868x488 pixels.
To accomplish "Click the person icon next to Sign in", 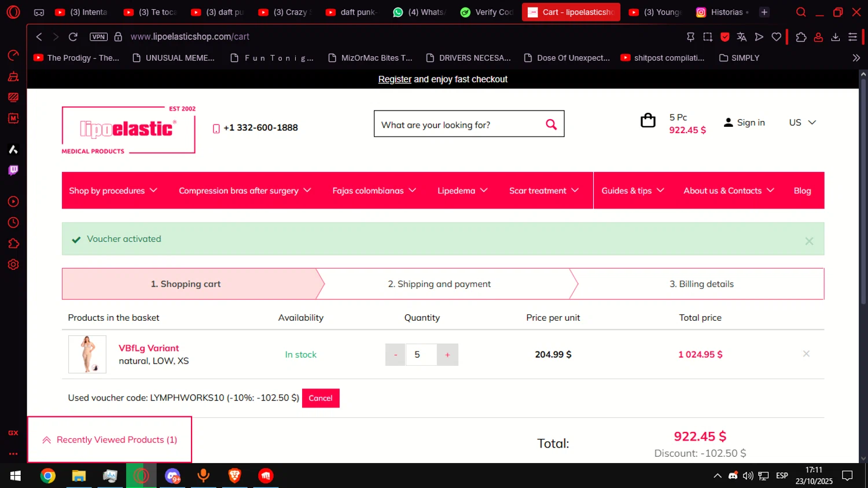I will 729,122.
